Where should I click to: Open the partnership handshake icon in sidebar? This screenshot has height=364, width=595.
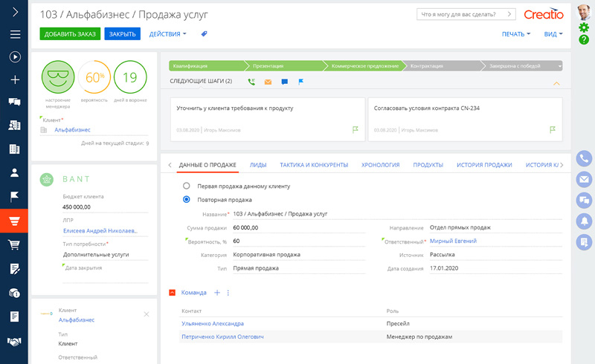pos(14,342)
